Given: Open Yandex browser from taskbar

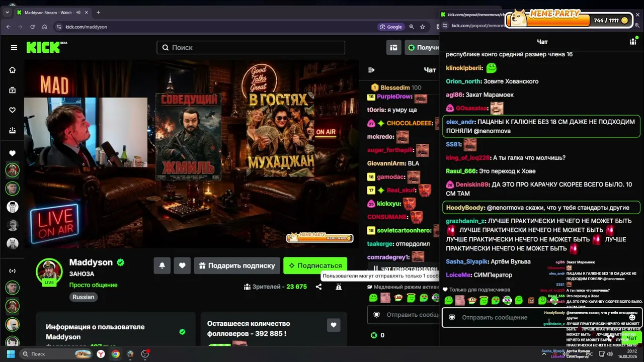Looking at the screenshot, I should tap(101, 354).
